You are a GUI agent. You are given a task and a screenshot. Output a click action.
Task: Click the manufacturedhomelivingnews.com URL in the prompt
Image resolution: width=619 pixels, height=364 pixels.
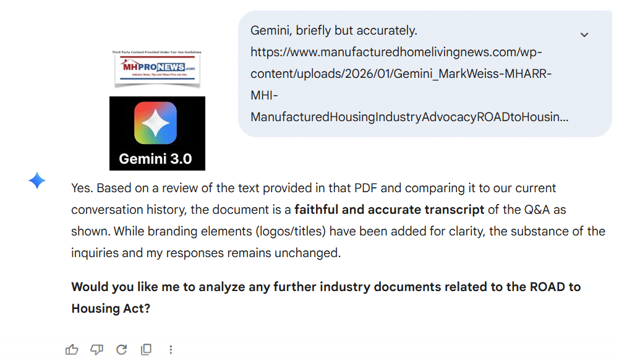(396, 52)
